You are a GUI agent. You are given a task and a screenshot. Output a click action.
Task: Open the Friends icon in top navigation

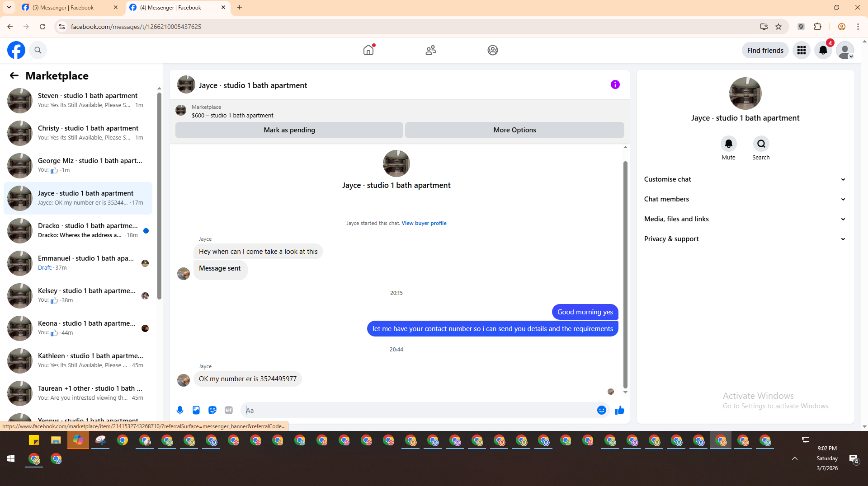(x=431, y=50)
